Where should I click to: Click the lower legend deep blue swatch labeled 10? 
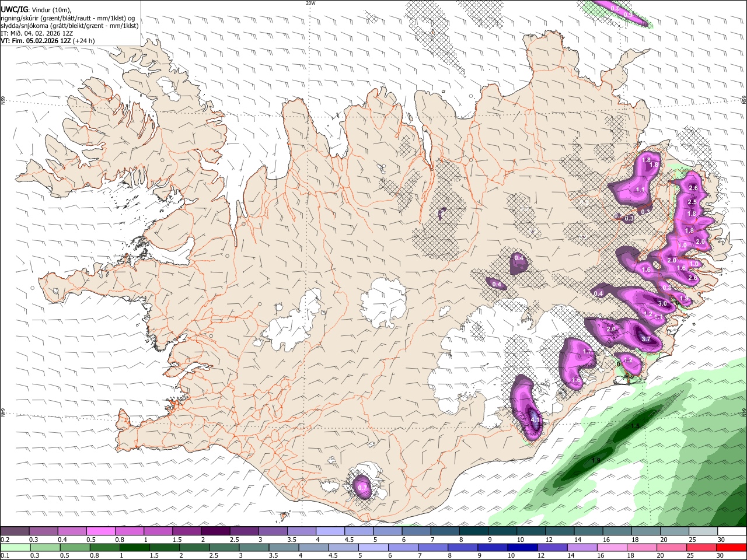pyautogui.click(x=522, y=548)
